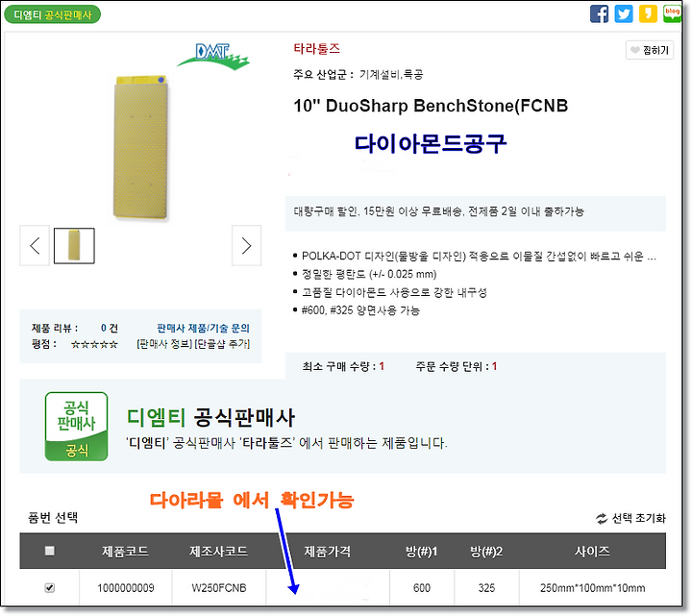Click the 주문 수량 단위 text

(457, 366)
